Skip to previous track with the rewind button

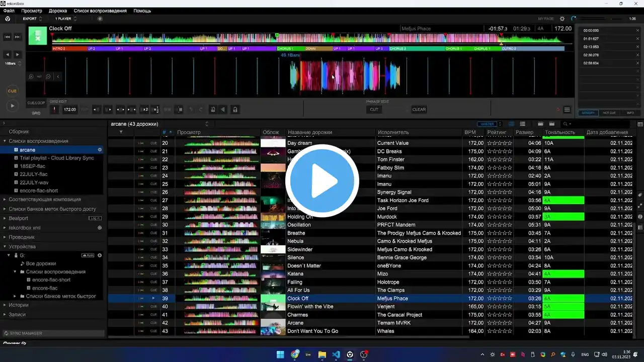click(8, 37)
